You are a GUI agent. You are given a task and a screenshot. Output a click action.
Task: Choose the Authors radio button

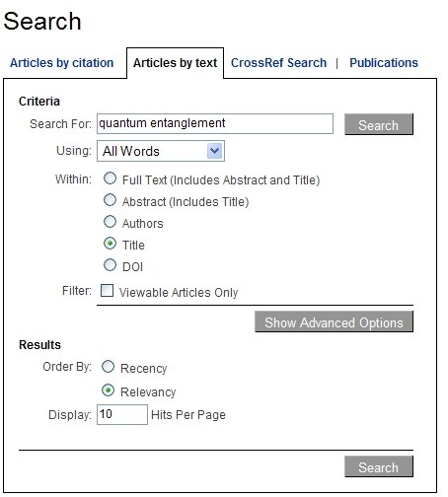click(x=110, y=222)
